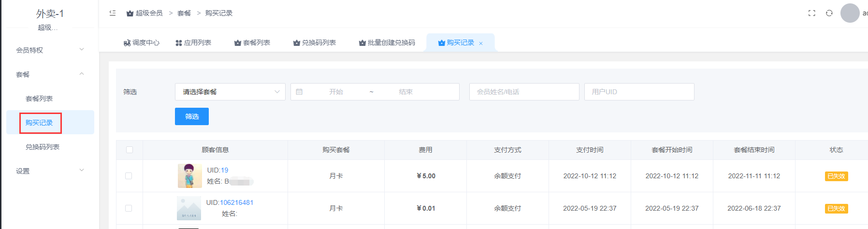Screen dimensions: 868x229
Task: Click the customer avatar thumbnail for UID 19
Action: (x=189, y=175)
